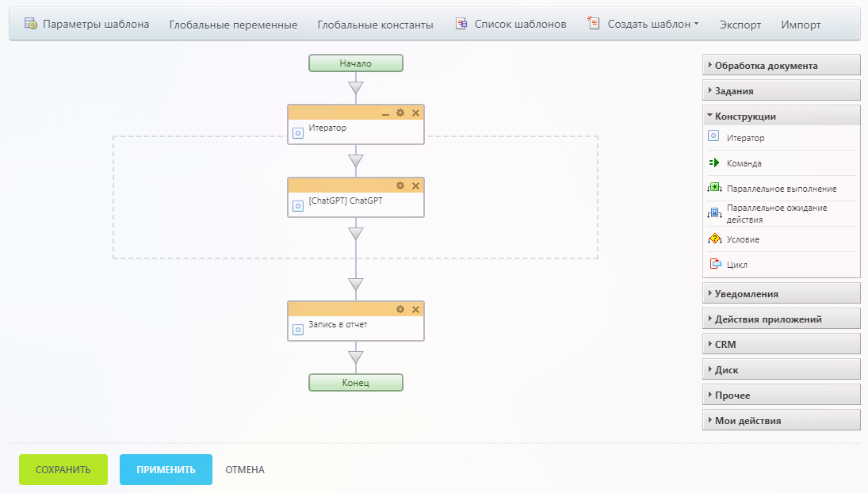This screenshot has width=868, height=493.
Task: Click the insertion arrow below Начало
Action: click(356, 87)
